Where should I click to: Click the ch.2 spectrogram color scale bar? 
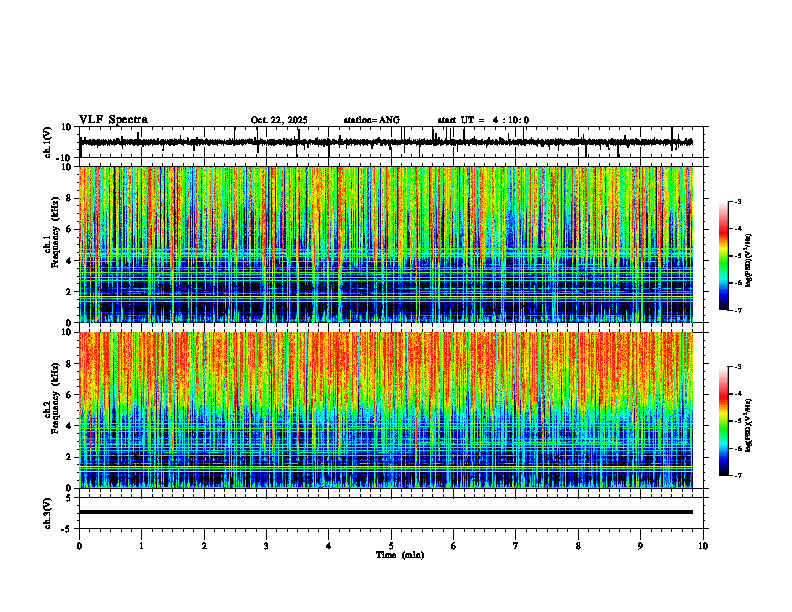724,421
